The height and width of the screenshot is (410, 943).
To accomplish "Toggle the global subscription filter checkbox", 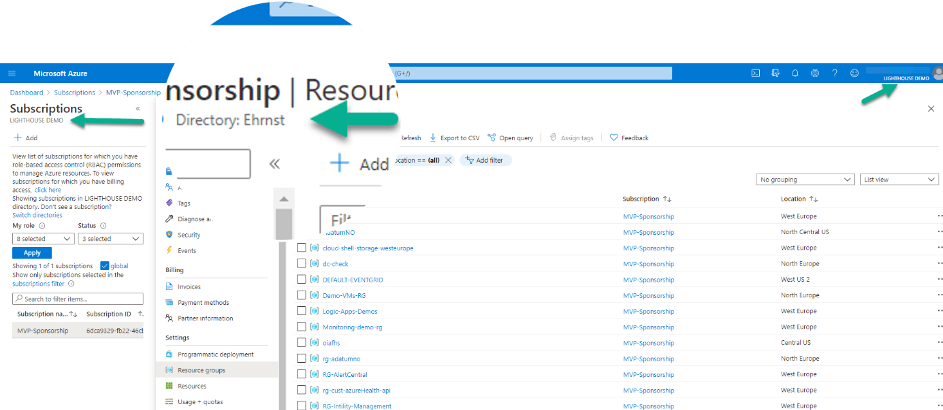I will [x=105, y=265].
